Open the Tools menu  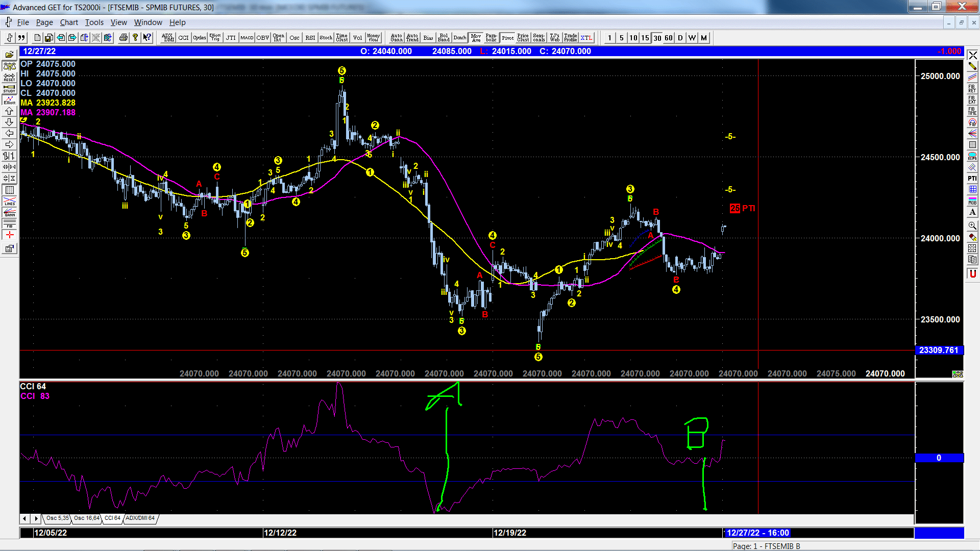pos(94,22)
